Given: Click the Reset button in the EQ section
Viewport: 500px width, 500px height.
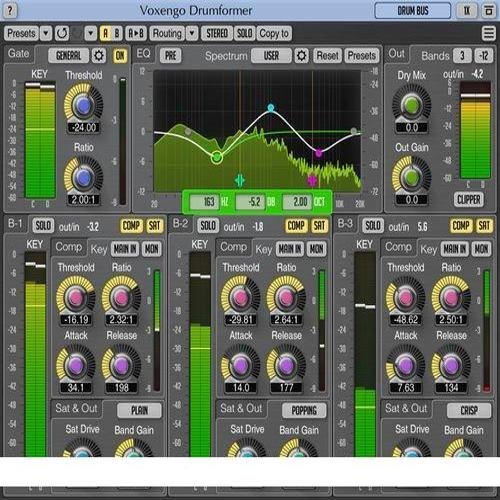Looking at the screenshot, I should click(x=328, y=56).
